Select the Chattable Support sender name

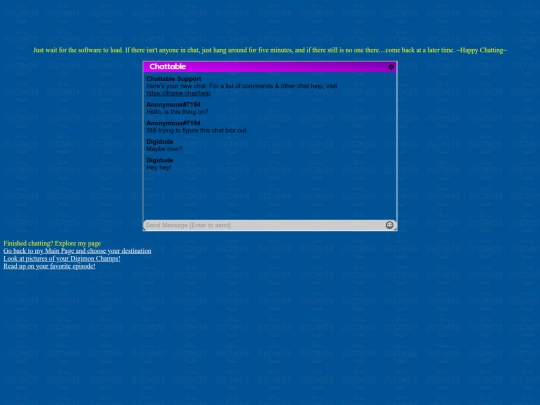pyautogui.click(x=174, y=79)
